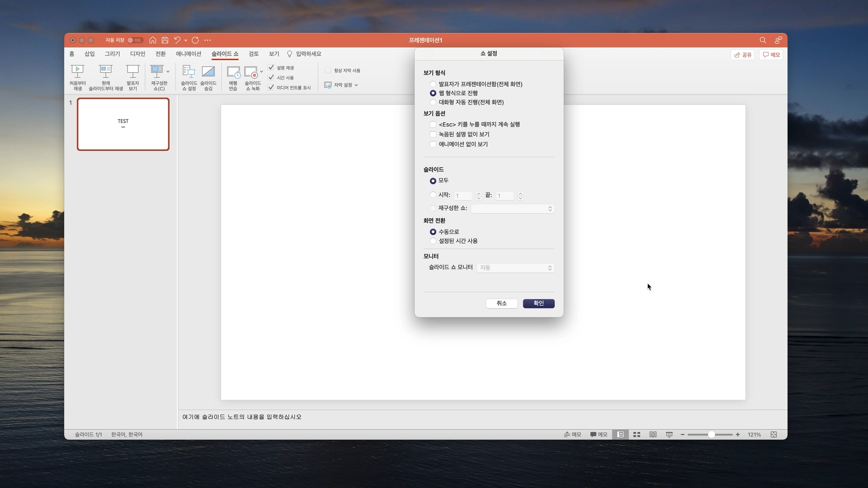Enable the loop-until-Esc checkbox (<Esc> 키를 누를 때까지 계속 실행)

tap(433, 124)
